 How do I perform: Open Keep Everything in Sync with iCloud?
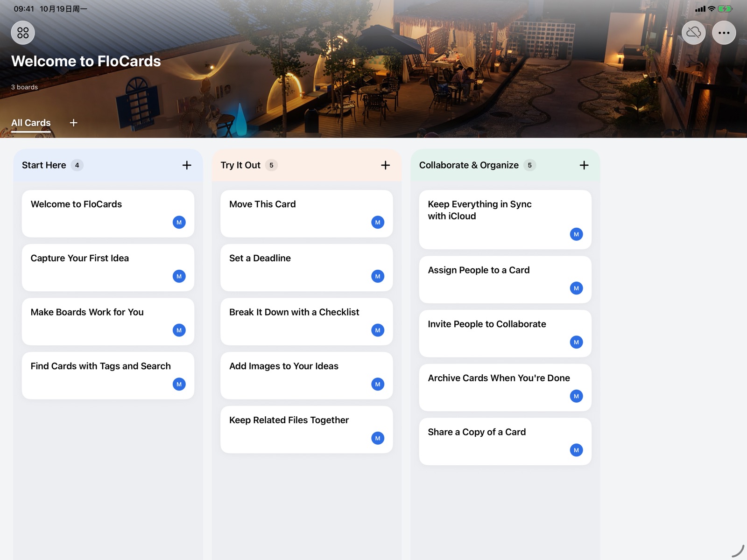tap(505, 220)
